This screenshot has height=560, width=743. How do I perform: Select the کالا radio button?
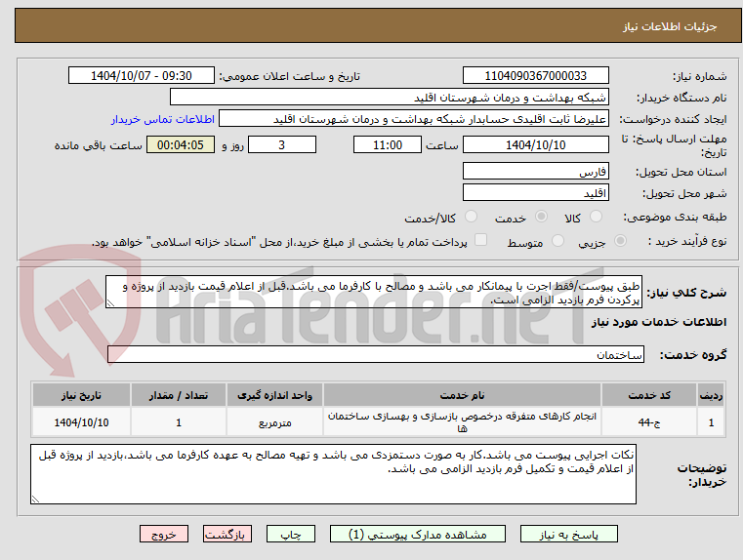[596, 217]
